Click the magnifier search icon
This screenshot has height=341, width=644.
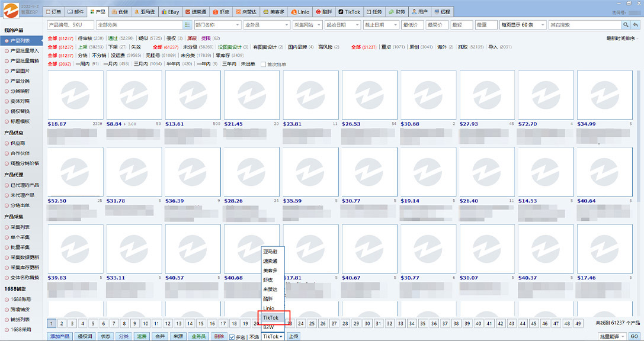point(626,25)
